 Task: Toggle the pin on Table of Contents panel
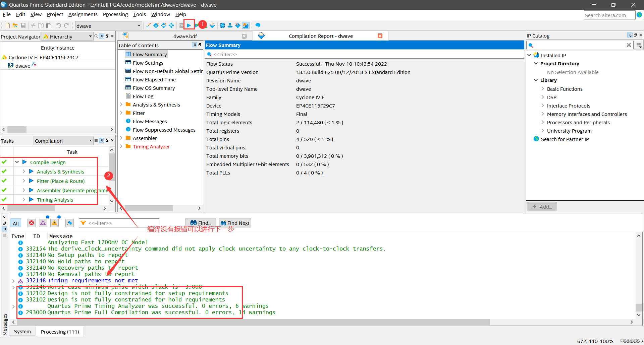click(195, 45)
